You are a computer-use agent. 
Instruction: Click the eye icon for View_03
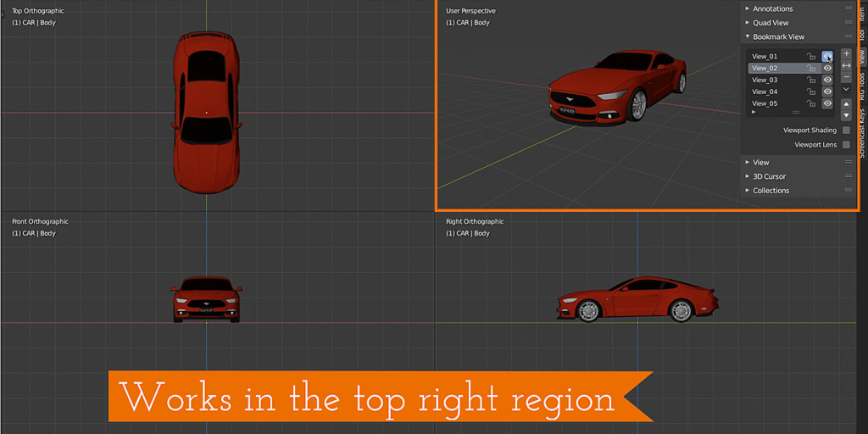(827, 80)
